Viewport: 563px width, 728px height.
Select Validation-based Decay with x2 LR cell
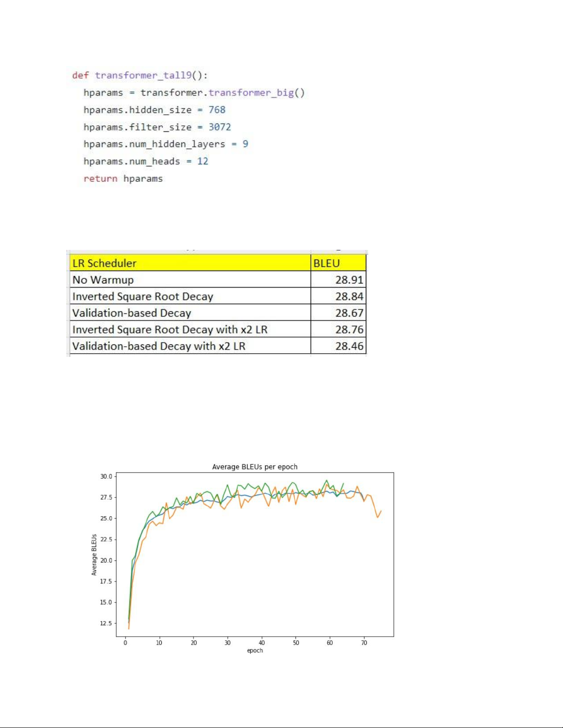159,346
